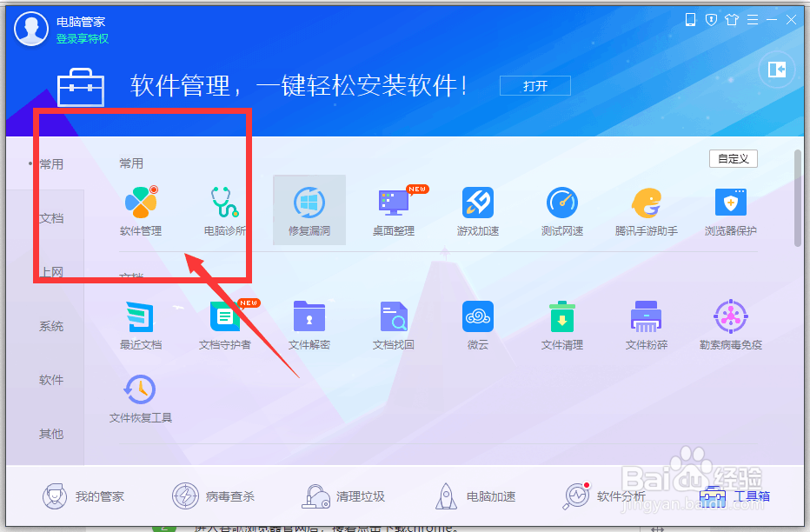
Task: Go to 电脑加速 tab
Action: pyautogui.click(x=475, y=496)
